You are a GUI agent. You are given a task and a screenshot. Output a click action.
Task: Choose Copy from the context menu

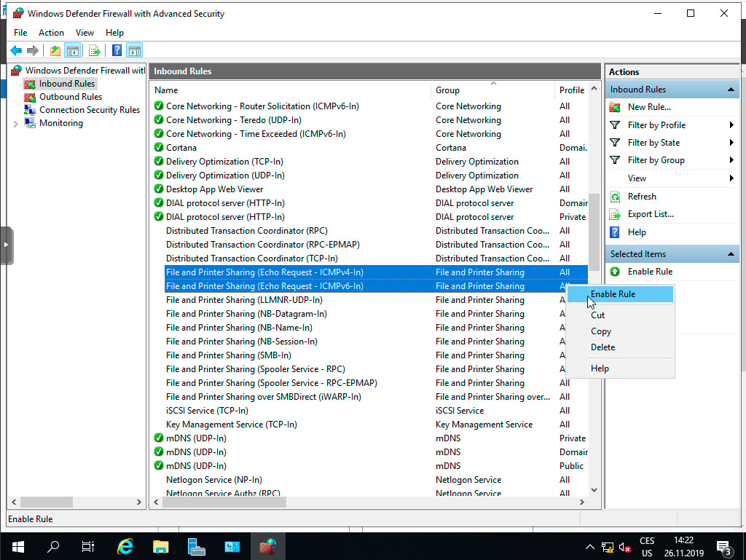coord(600,331)
